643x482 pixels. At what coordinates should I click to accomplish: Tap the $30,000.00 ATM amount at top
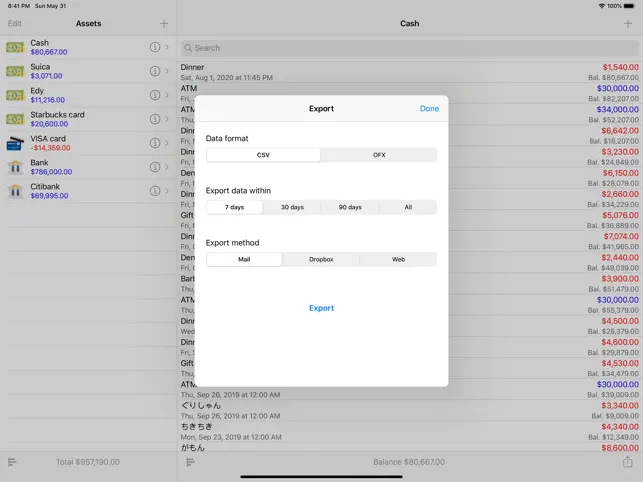(x=617, y=88)
